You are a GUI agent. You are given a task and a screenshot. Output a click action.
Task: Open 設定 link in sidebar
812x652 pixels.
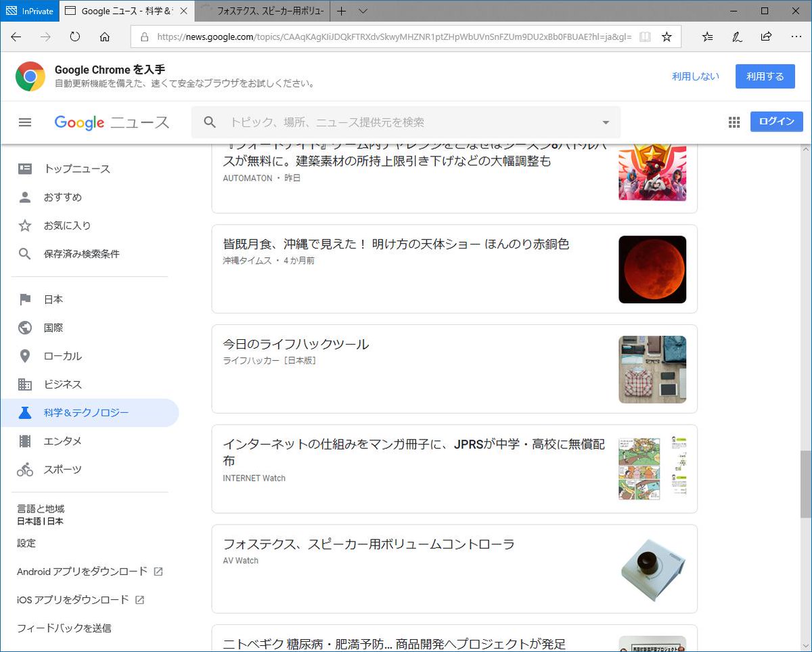point(26,543)
